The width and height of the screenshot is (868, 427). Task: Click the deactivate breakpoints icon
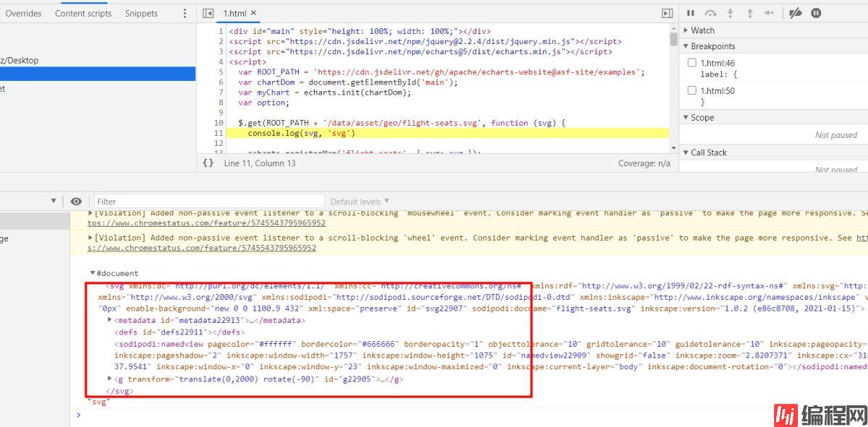pyautogui.click(x=796, y=13)
